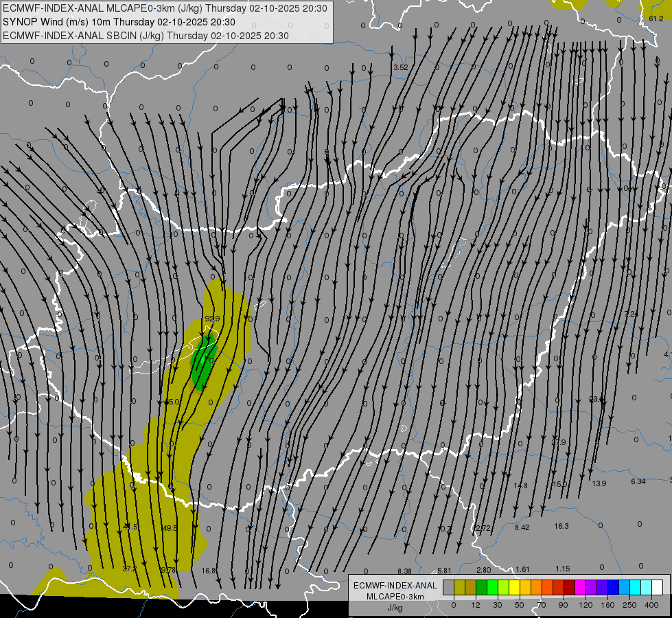672x618 pixels.
Task: Click the 400 tick label in legend
Action: pos(651,605)
